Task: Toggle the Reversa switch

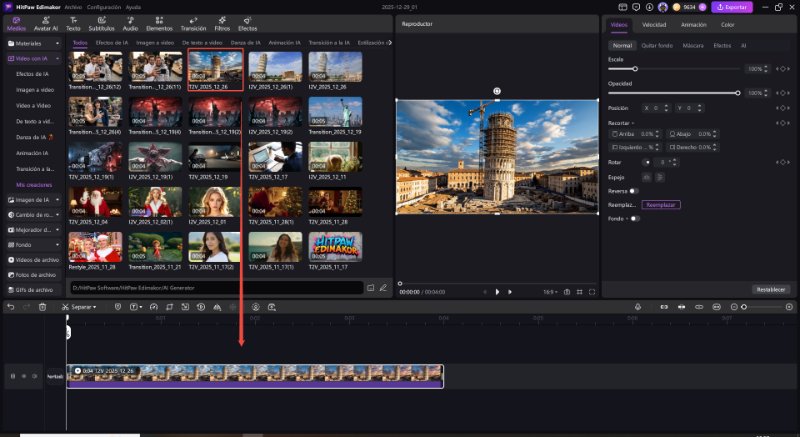Action: coord(634,190)
